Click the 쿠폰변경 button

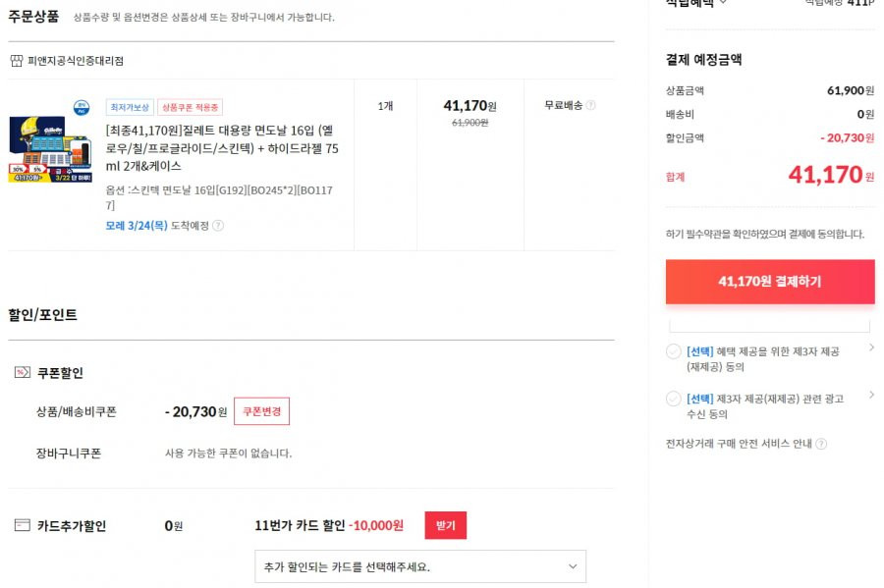tap(261, 411)
